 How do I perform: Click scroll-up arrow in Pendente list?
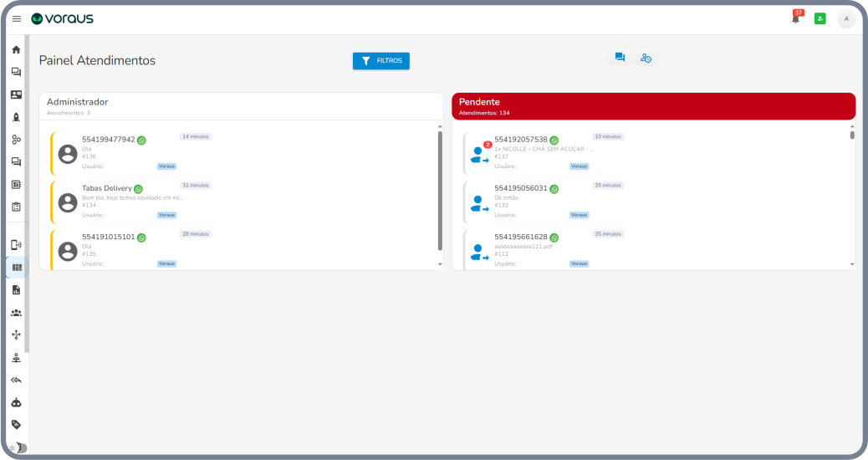pyautogui.click(x=852, y=126)
